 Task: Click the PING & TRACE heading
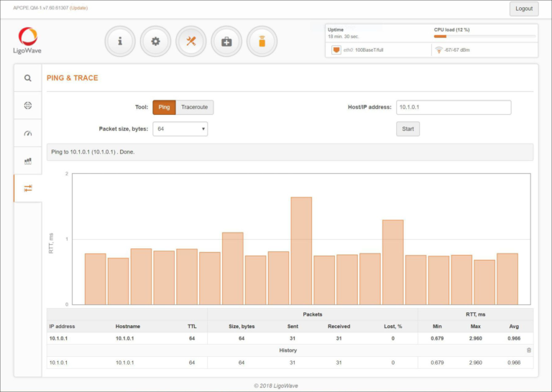[x=73, y=78]
